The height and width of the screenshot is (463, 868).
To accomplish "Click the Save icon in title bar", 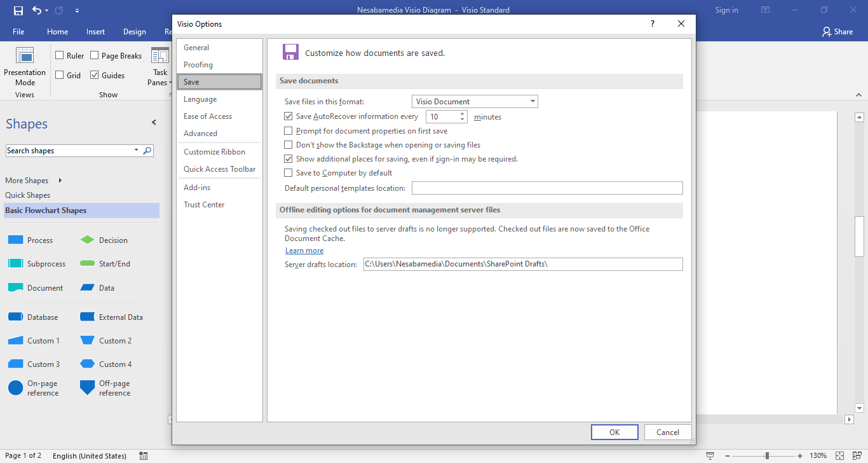I will point(18,10).
